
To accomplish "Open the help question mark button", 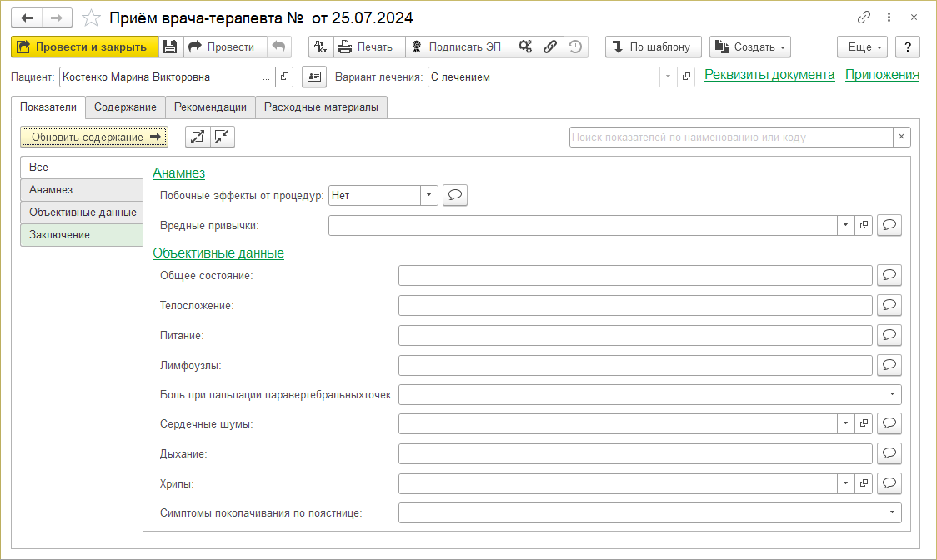I will click(x=908, y=47).
